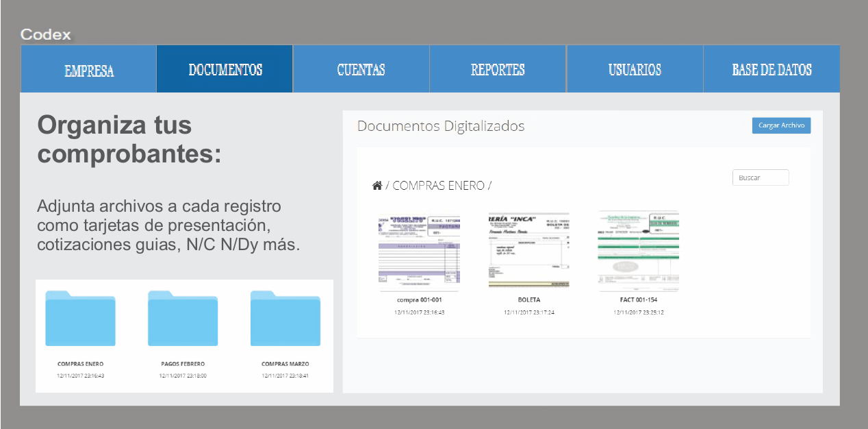Viewport: 868px width, 429px height.
Task: Click the date 12/11/2017 23:18:00
Action: click(183, 376)
